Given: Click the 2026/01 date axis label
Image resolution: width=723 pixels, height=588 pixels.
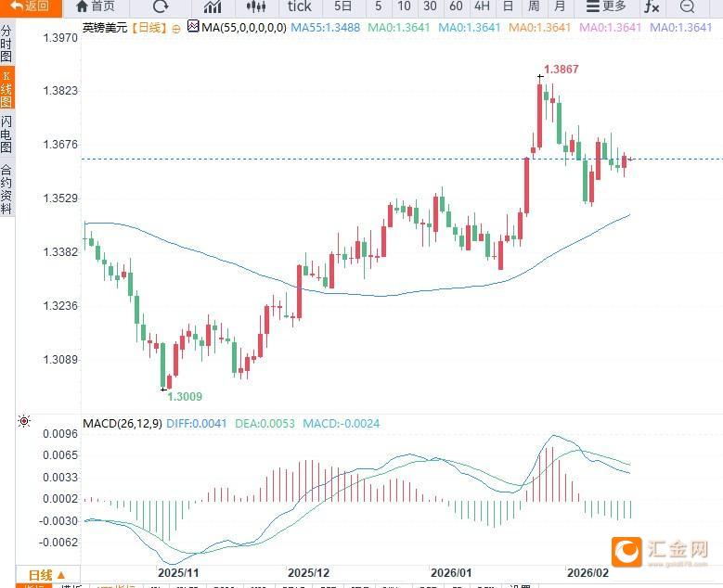Looking at the screenshot, I should (451, 573).
